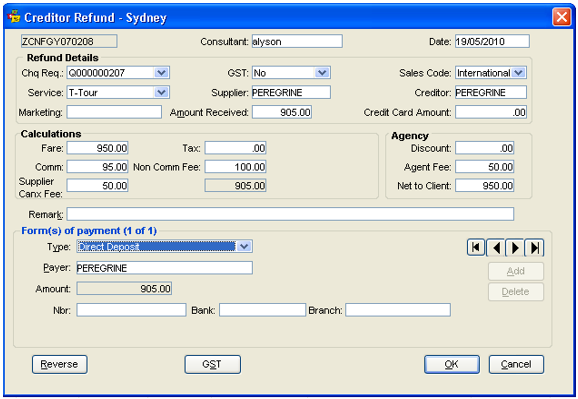Viewport: 578px width, 399px height.
Task: Click the Nbr field
Action: click(131, 310)
